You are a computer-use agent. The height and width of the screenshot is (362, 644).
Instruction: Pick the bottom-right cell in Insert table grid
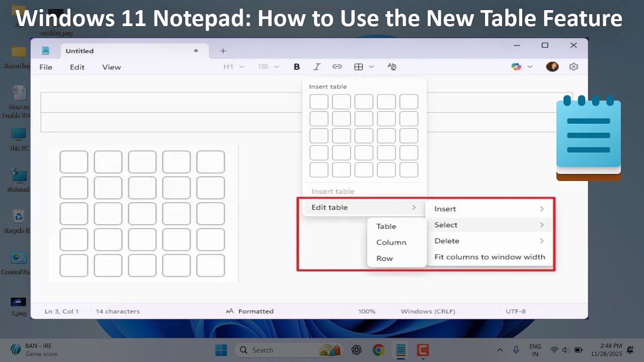coord(409,169)
